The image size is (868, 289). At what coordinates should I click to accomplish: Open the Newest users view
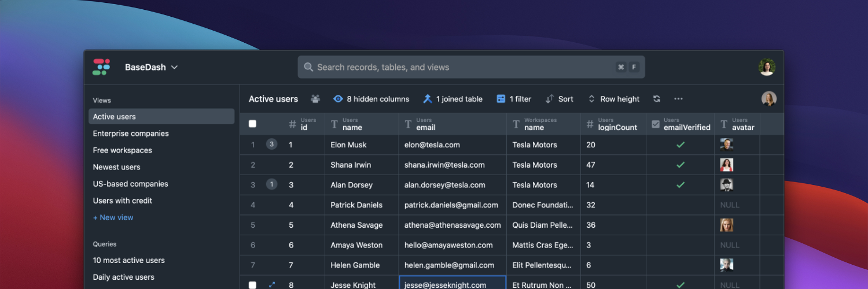(117, 167)
